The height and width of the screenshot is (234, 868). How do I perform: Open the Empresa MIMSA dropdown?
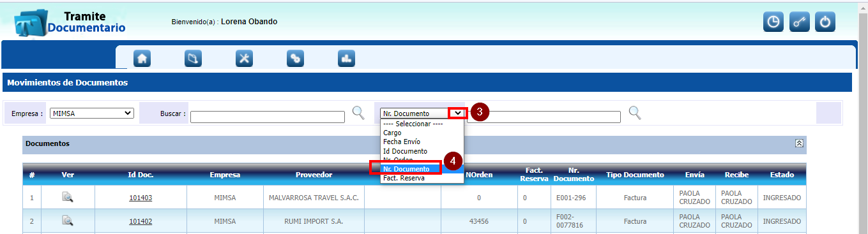[x=92, y=113]
